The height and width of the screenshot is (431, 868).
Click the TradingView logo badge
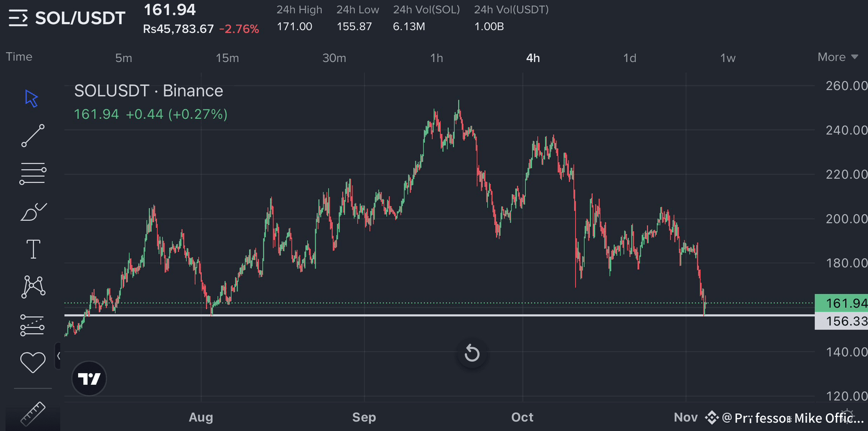pos(89,378)
